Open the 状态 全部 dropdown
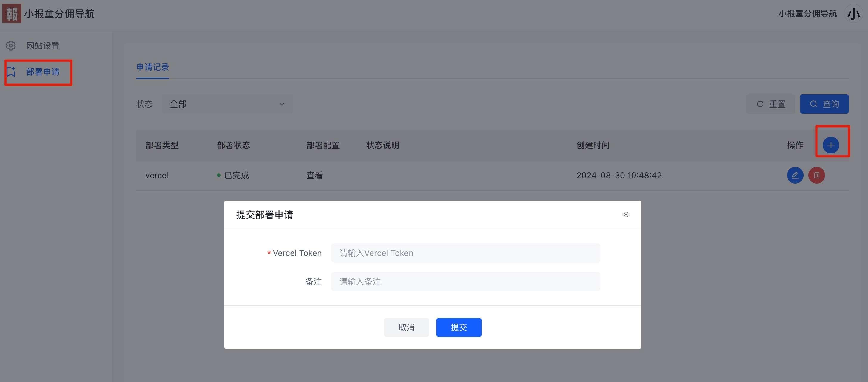This screenshot has width=868, height=382. tap(227, 104)
